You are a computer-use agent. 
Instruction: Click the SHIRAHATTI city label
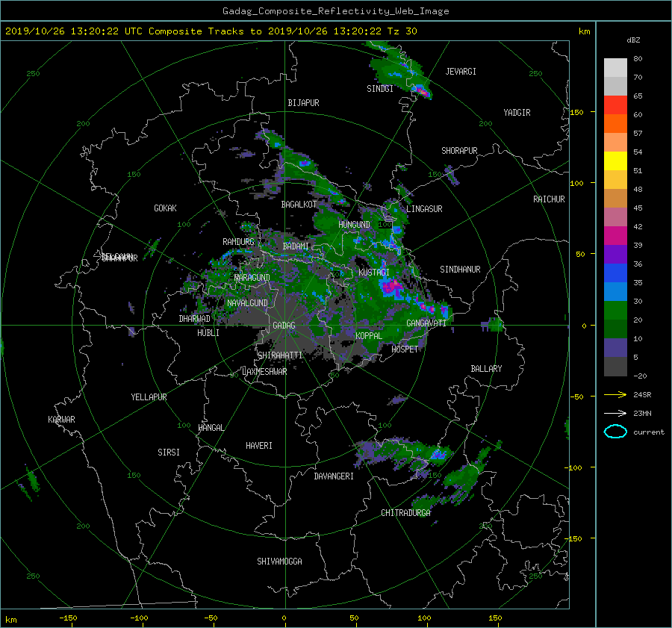point(280,355)
